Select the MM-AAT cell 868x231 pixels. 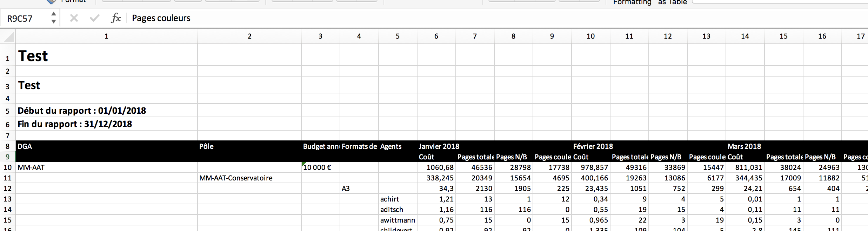107,167
